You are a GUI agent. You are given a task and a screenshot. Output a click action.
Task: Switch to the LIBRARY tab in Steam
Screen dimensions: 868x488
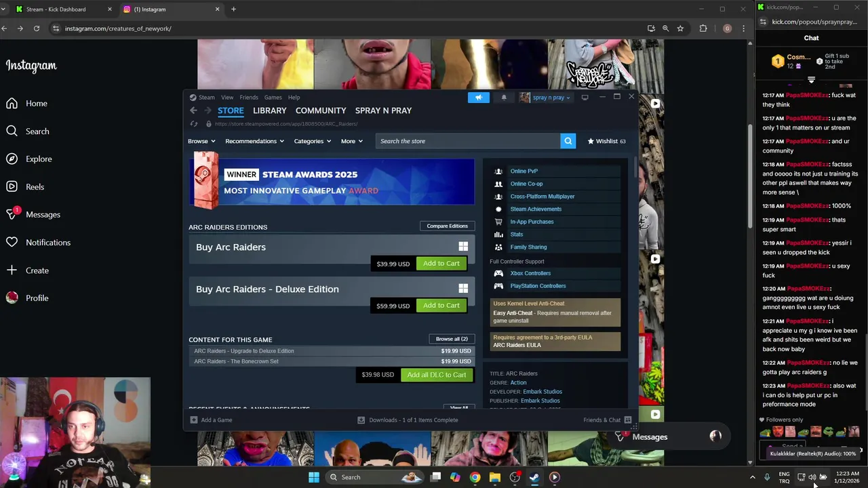pyautogui.click(x=270, y=110)
